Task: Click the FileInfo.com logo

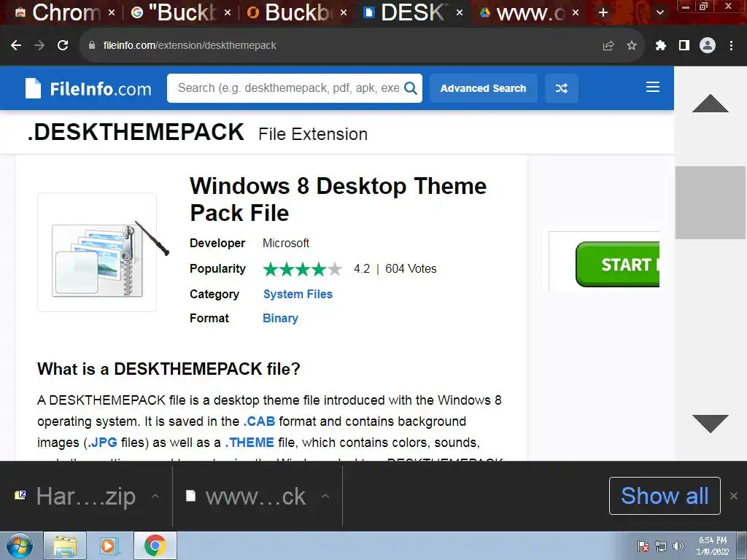Action: click(x=88, y=88)
